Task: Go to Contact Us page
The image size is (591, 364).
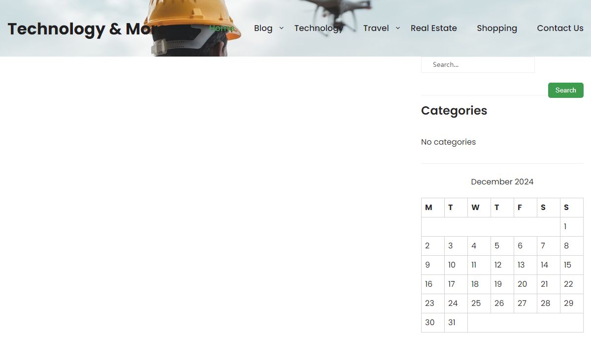Action: coord(560,28)
